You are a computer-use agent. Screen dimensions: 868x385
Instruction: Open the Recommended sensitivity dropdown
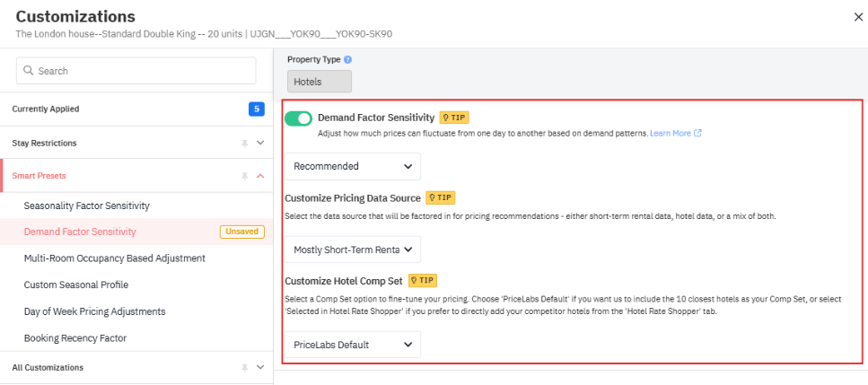point(352,166)
